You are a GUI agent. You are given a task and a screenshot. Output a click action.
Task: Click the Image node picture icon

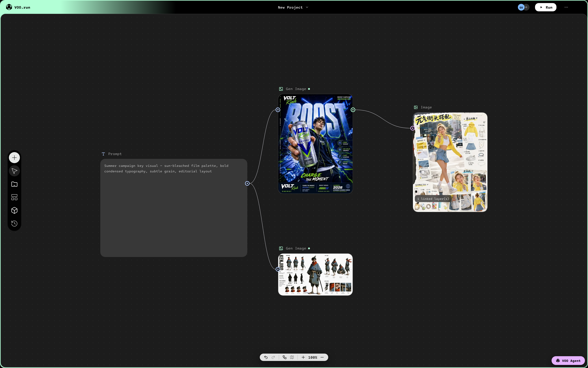click(416, 107)
